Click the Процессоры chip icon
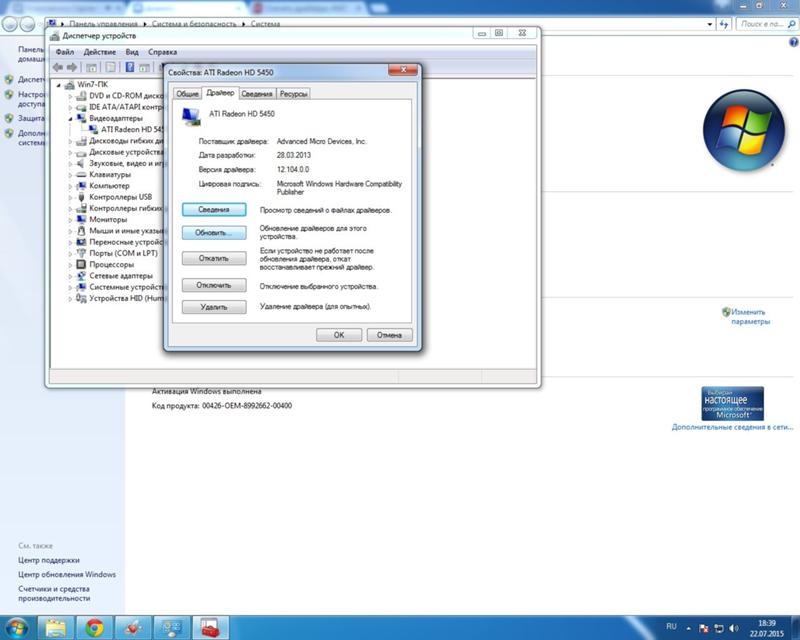800x640 pixels. coord(81,264)
